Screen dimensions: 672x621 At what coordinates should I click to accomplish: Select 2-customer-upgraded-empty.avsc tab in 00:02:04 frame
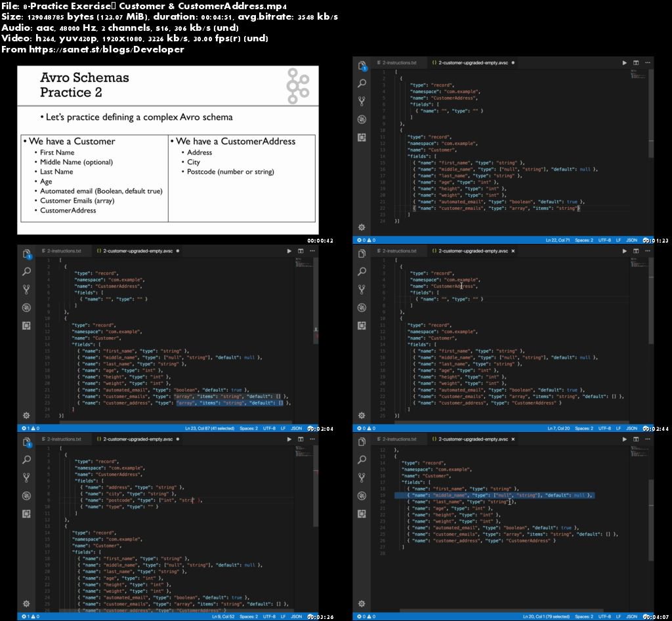[x=138, y=251]
